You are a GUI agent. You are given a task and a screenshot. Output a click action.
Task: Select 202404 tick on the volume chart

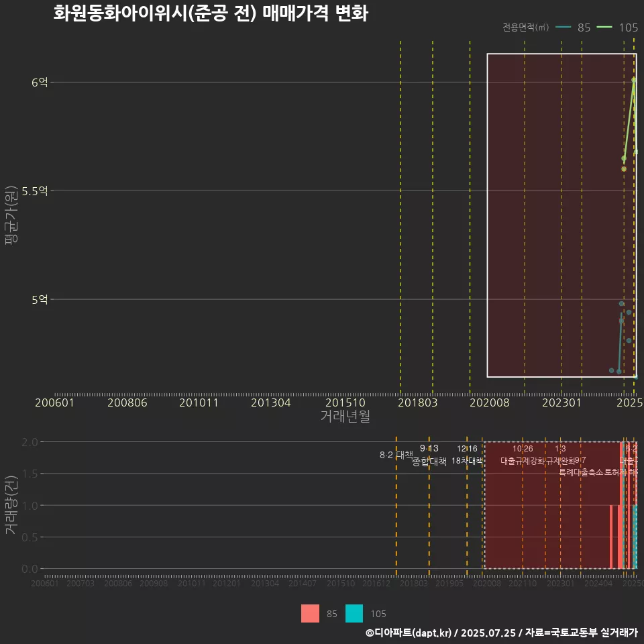click(598, 583)
